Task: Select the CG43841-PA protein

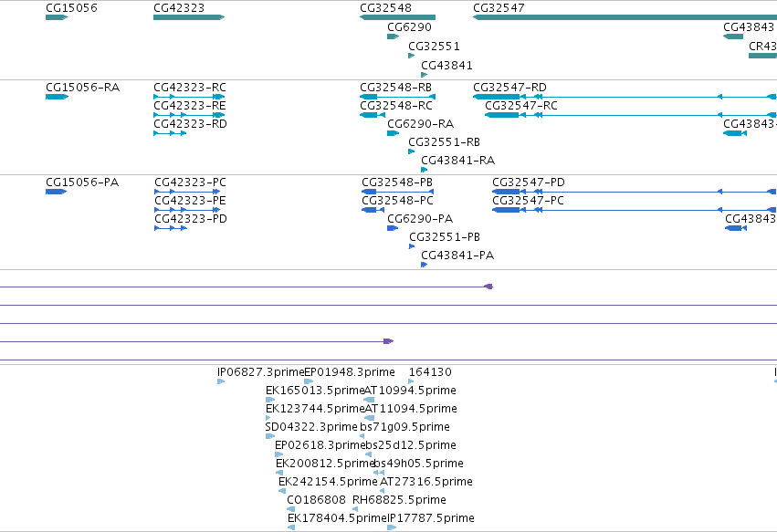Action: (x=425, y=265)
